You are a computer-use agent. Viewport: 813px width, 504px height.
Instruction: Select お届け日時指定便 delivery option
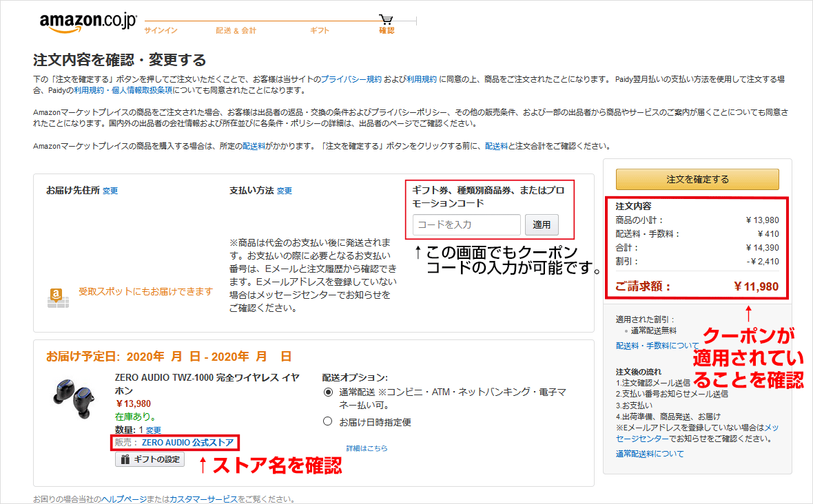click(x=328, y=421)
